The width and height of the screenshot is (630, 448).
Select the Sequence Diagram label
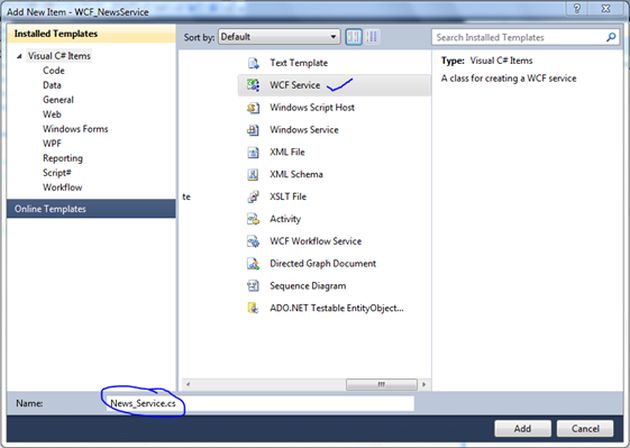tap(308, 286)
